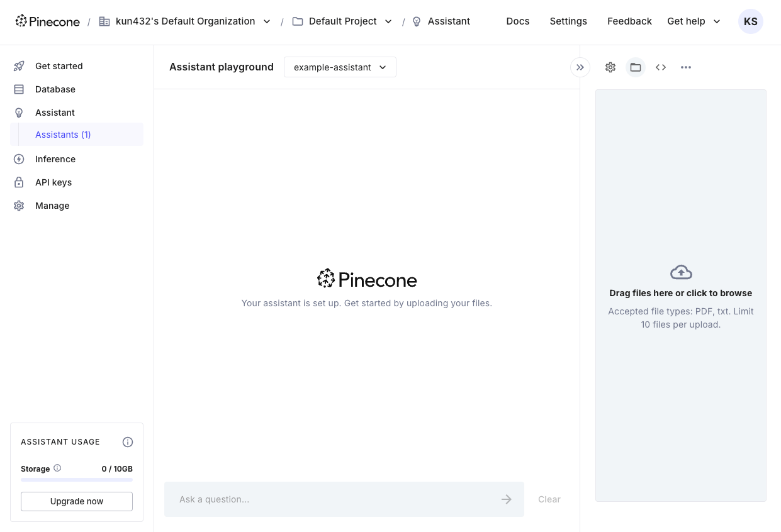Click the storage usage progress bar
Viewport: 781px width, 532px height.
click(x=77, y=480)
